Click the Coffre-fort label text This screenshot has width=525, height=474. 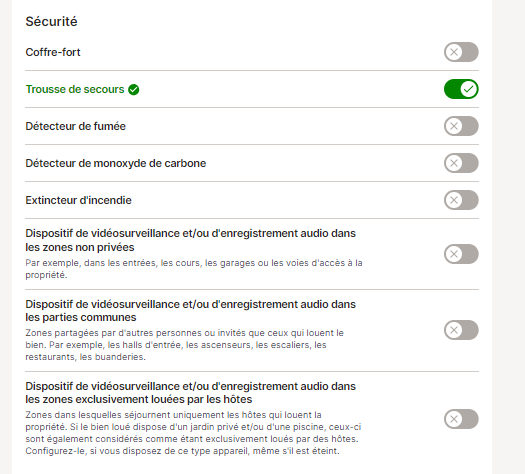pos(53,52)
